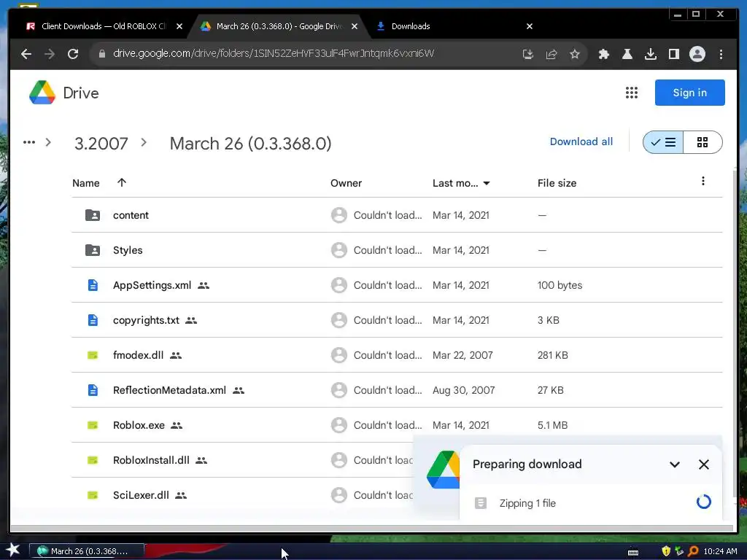Click the File size column header

(557, 183)
